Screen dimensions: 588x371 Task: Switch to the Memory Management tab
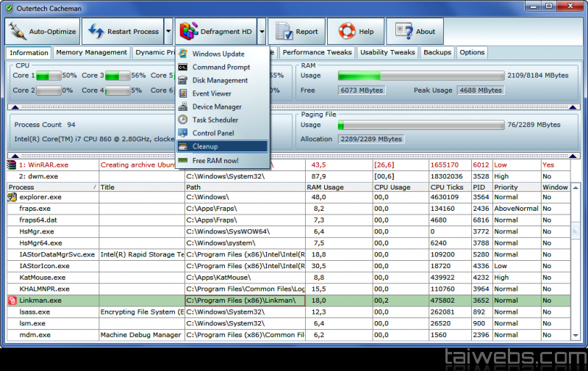92,53
